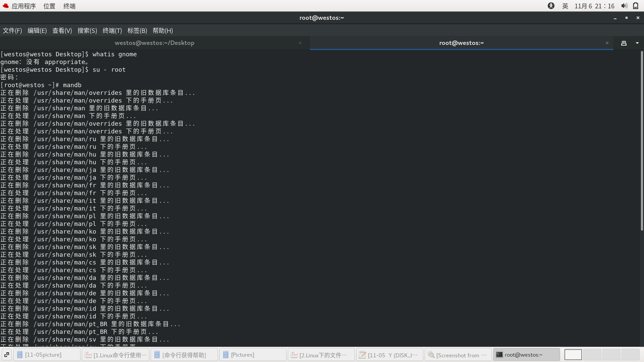Click the volume speaker icon
644x362 pixels.
click(624, 6)
